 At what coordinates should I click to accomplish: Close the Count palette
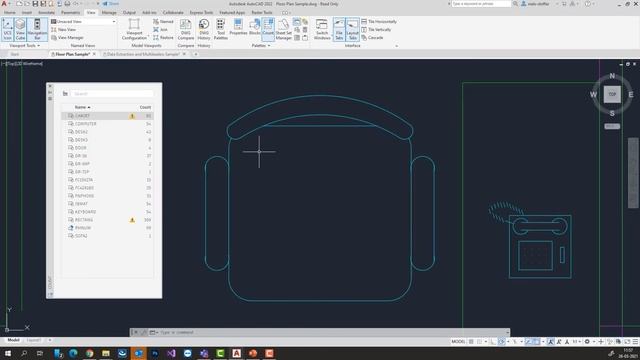(x=50, y=86)
